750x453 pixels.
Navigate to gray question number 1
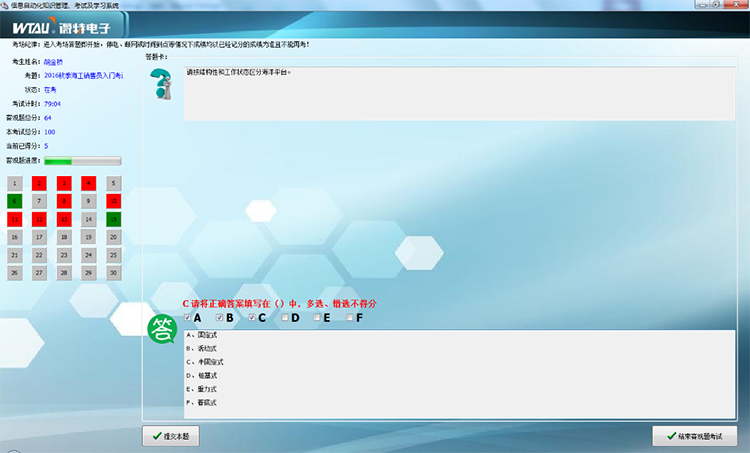(x=13, y=184)
